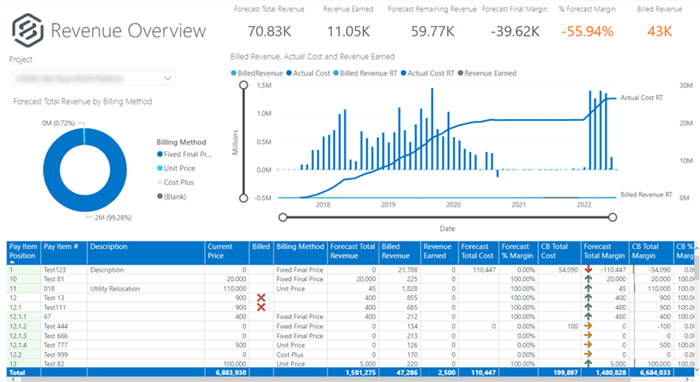Image resolution: width=700 pixels, height=382 pixels.
Task: Click the right handle of Date range slider
Action: (612, 217)
